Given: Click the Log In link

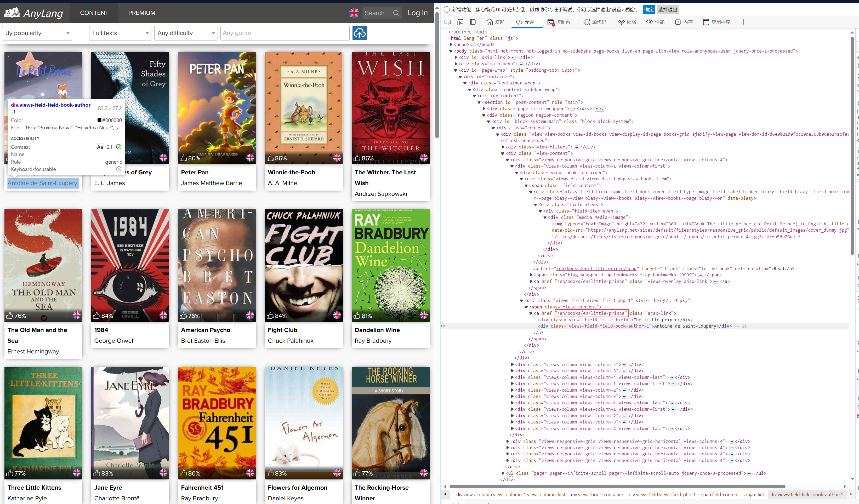Looking at the screenshot, I should click(418, 13).
